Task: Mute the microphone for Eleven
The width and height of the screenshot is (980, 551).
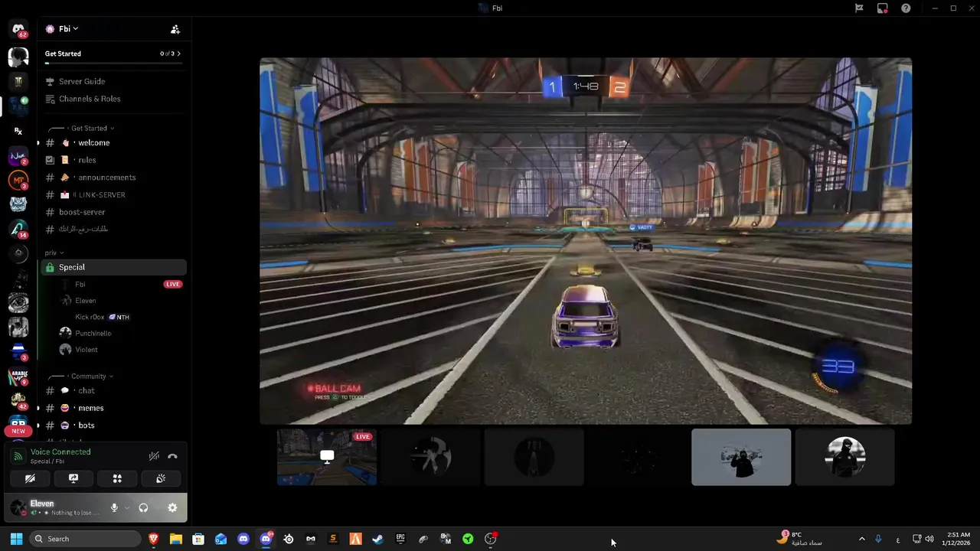Action: pos(114,507)
